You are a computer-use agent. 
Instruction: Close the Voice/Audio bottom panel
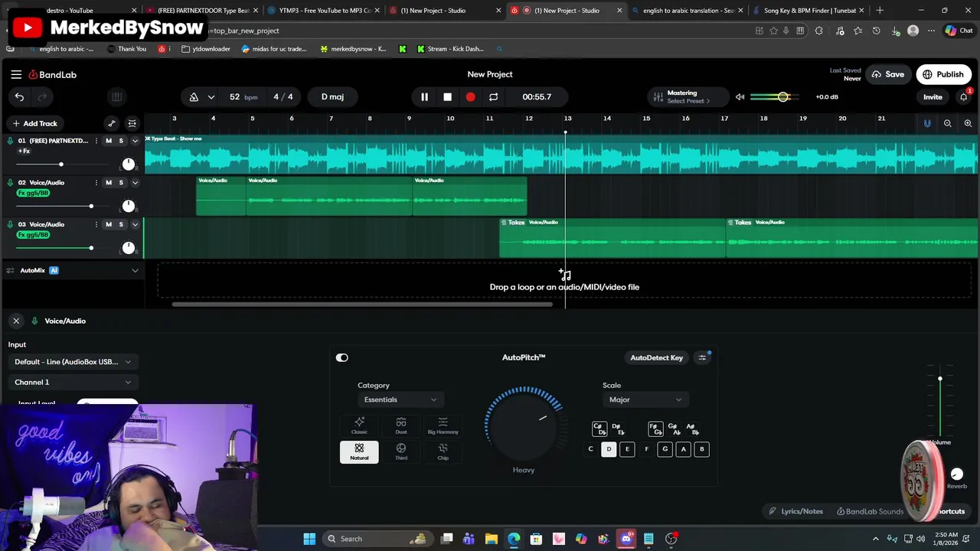(16, 321)
